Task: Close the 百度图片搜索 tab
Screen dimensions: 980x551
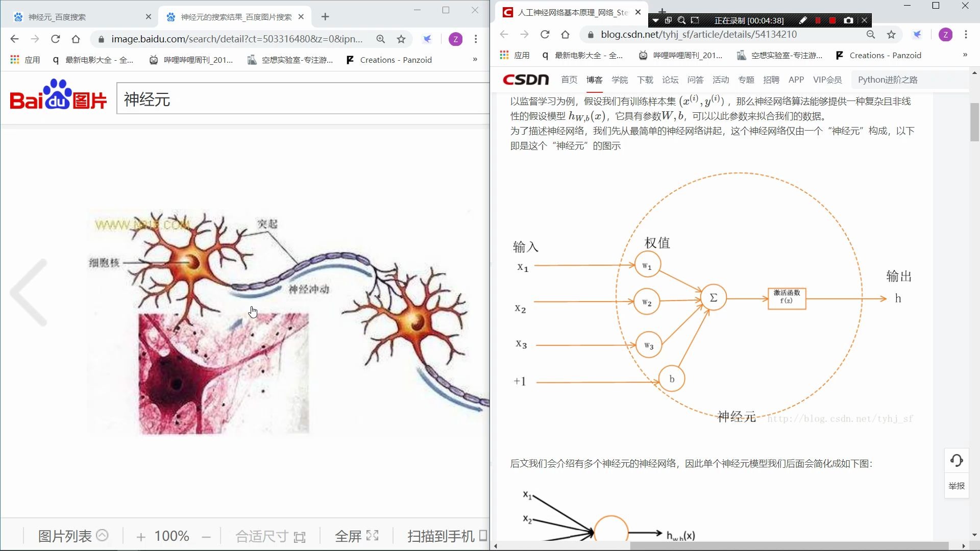Action: [x=301, y=17]
